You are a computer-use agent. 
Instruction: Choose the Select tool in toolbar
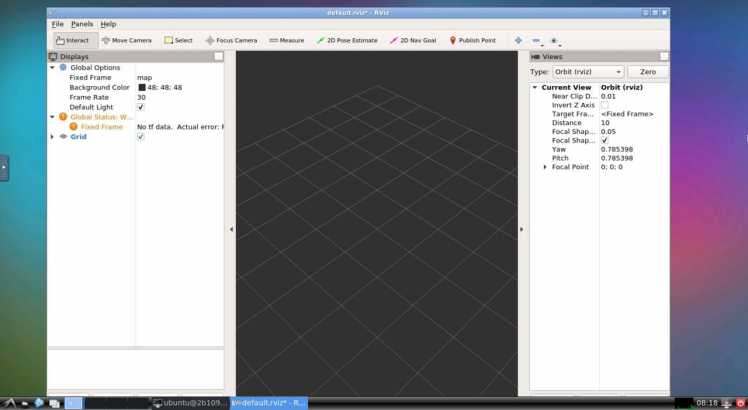[x=178, y=40]
